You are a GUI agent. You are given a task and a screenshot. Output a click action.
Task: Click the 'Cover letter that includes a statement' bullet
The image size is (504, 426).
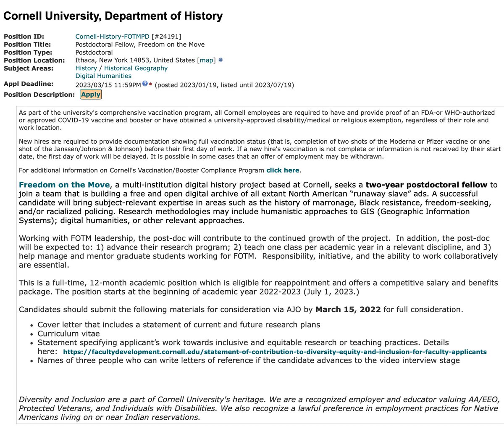pos(179,325)
